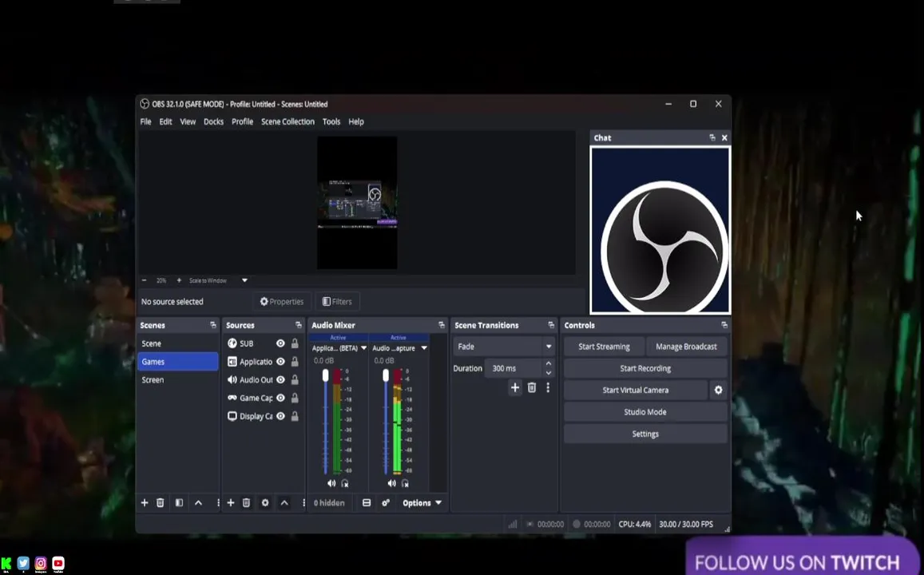The height and width of the screenshot is (575, 924).
Task: Click the Applica... (BETA) volume fader handle
Action: tap(325, 375)
